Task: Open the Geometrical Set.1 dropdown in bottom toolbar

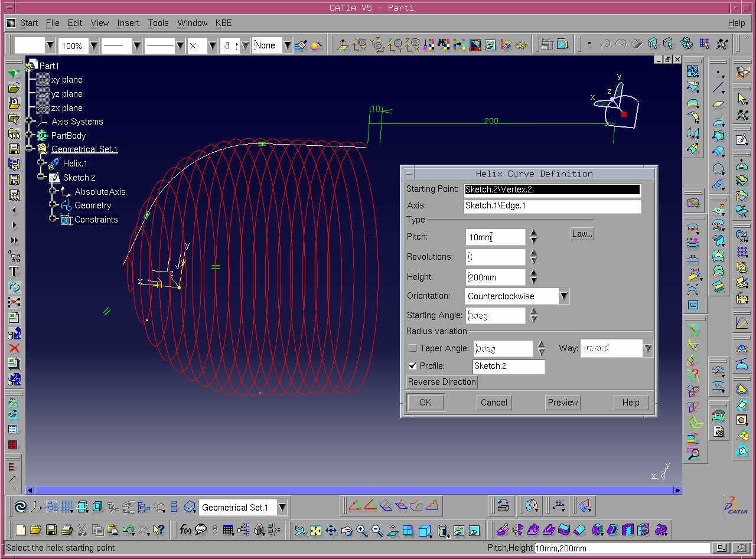Action: click(x=282, y=507)
